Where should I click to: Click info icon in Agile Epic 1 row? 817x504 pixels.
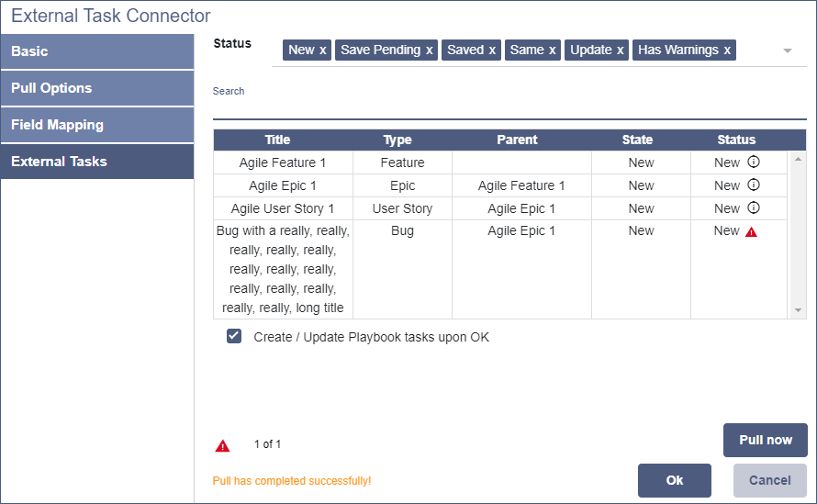click(x=754, y=185)
